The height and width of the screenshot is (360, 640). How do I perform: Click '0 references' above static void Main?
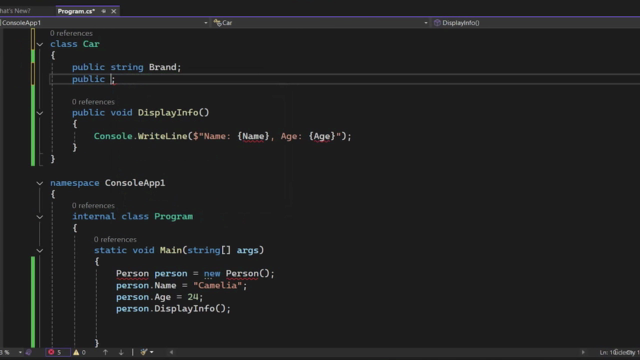115,239
